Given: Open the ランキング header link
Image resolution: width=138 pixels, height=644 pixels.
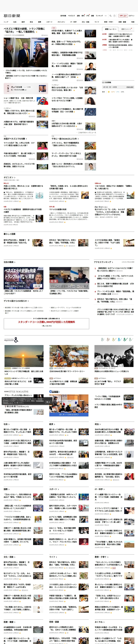Looking at the screenshot, I should pos(99,16).
